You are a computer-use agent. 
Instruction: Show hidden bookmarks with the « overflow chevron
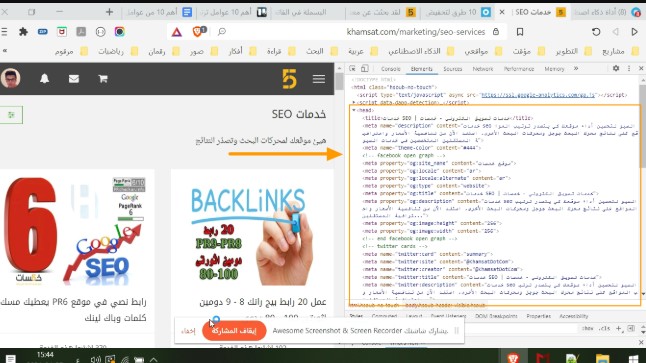tap(5, 51)
